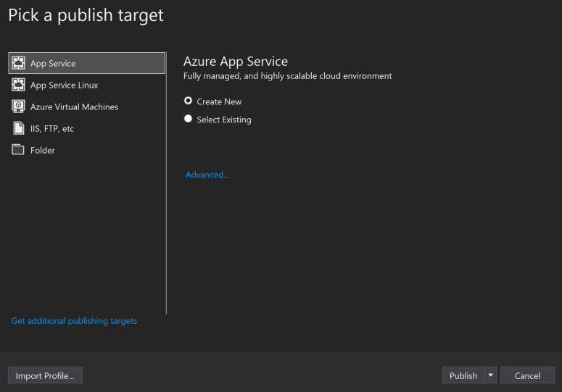
Task: Click the App Service cloud icon
Action: coord(18,63)
